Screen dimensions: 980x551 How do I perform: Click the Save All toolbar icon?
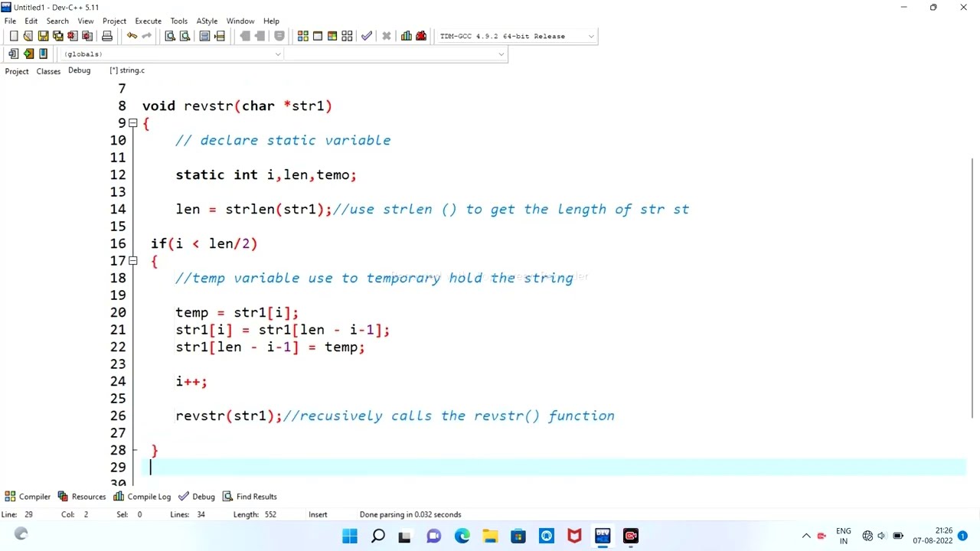57,36
